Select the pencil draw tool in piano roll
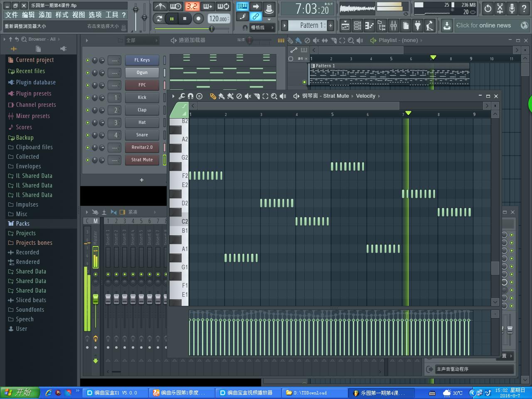Screen dimensions: 532x399 point(213,96)
